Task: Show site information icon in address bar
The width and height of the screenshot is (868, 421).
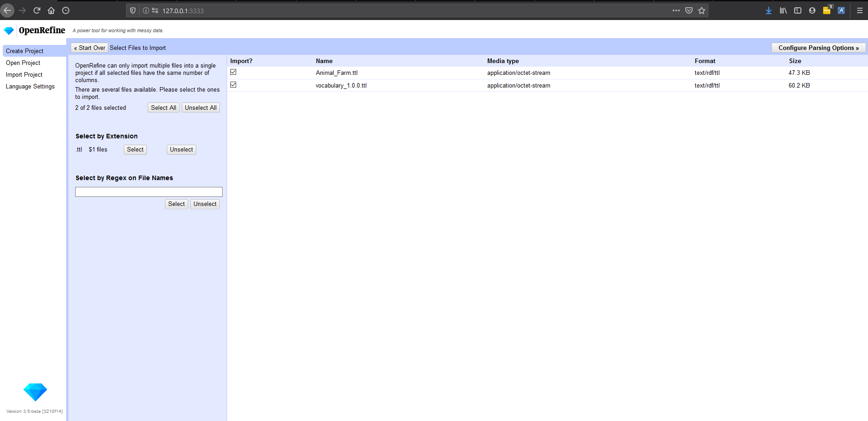Action: [146, 10]
